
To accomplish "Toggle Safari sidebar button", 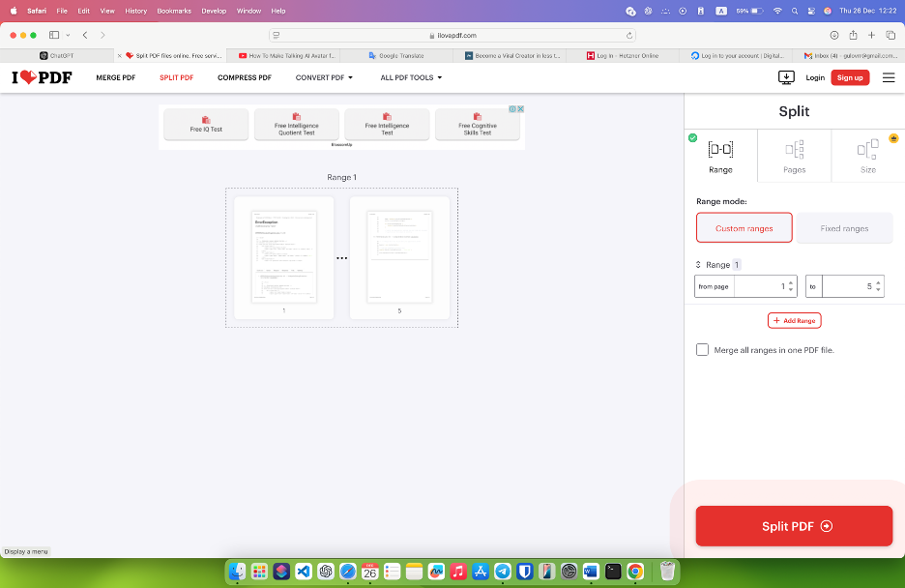I will tap(54, 35).
